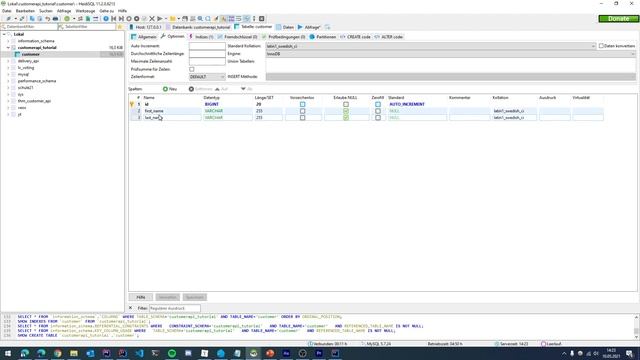Screen dimensions: 640x360
Task: Close the filter bar with the X
Action: click(131, 308)
